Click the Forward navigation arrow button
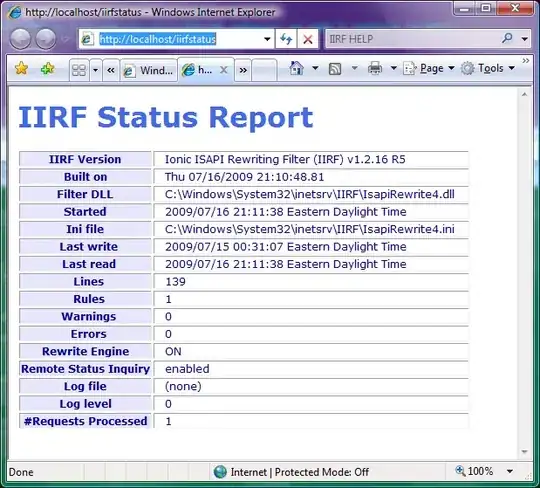Image resolution: width=540 pixels, height=488 pixels. coord(46,39)
